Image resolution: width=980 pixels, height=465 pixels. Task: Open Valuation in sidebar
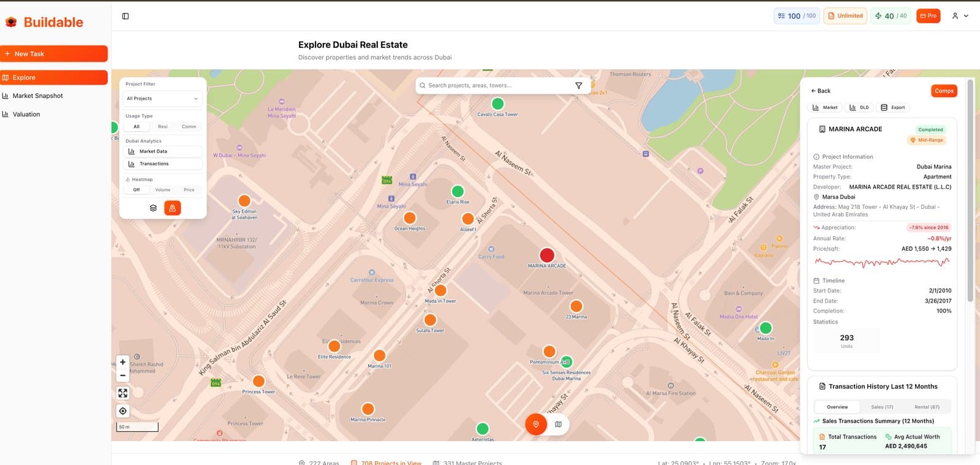click(54, 115)
